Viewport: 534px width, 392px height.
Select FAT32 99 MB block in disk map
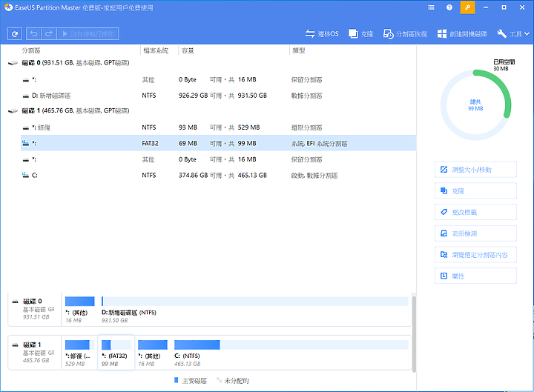click(116, 353)
